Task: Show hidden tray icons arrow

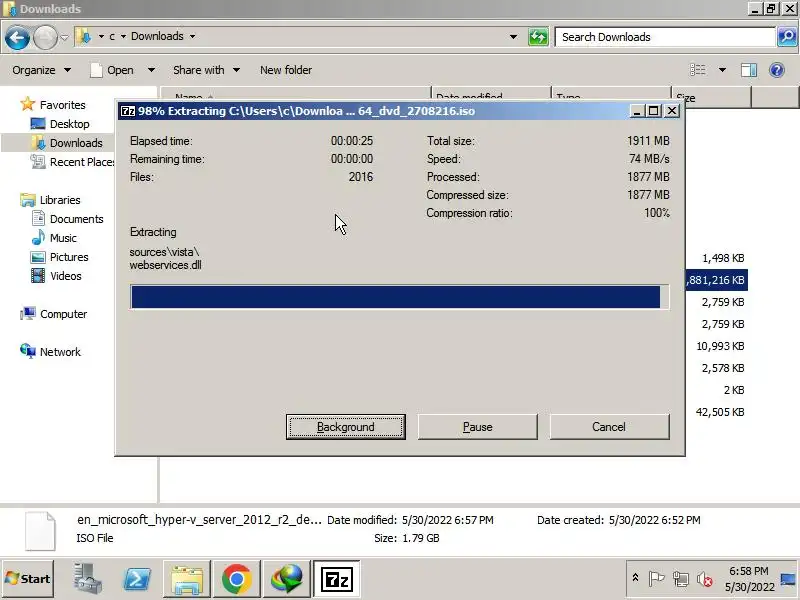Action: [x=636, y=578]
